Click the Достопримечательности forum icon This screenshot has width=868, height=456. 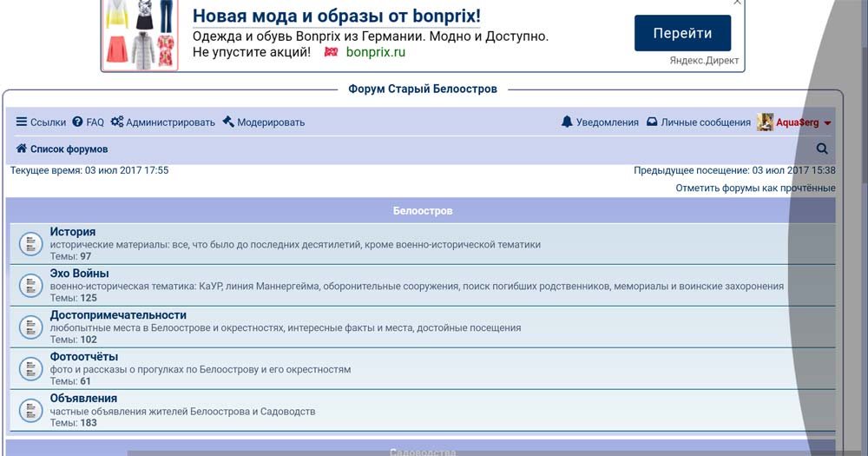[30, 327]
